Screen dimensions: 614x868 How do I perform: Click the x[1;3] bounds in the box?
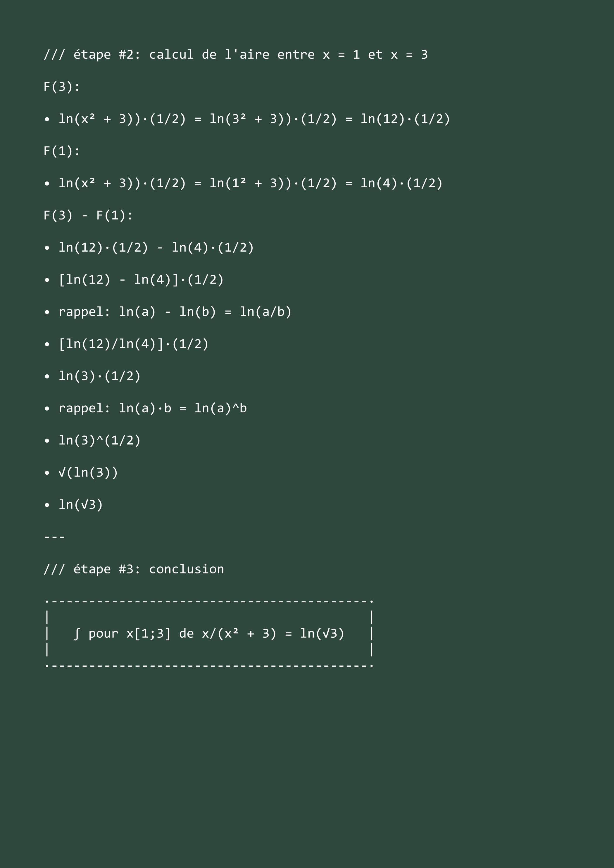(x=149, y=634)
